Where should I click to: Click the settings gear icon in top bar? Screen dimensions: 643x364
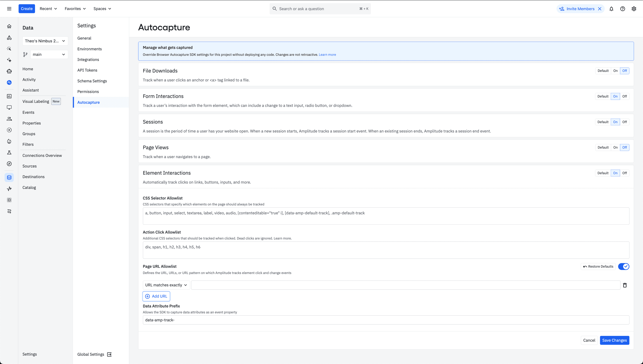tap(634, 9)
